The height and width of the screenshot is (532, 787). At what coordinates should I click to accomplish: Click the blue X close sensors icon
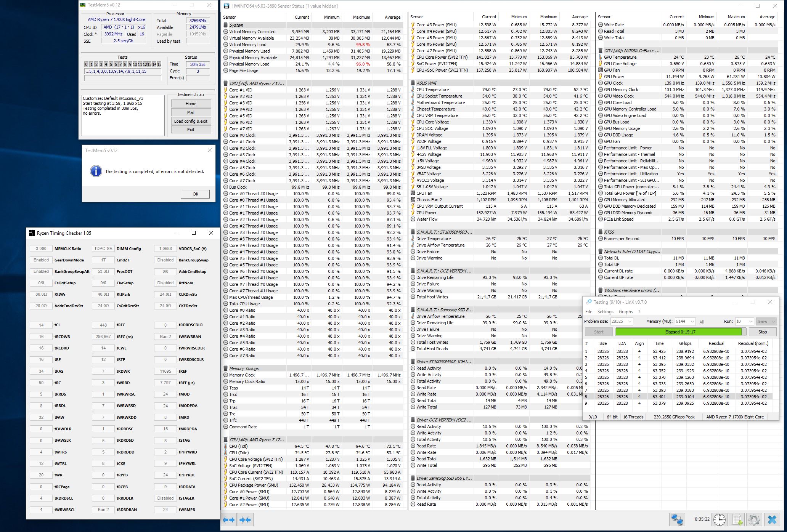click(772, 519)
